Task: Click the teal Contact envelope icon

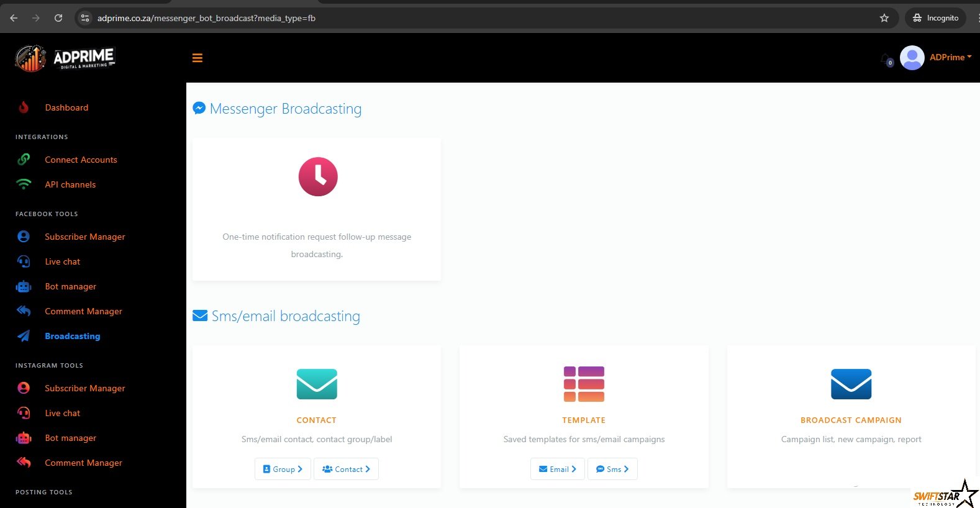Action: pos(317,384)
